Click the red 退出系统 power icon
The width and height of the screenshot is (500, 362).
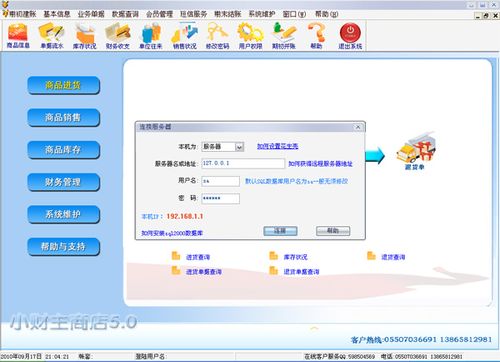click(x=350, y=36)
